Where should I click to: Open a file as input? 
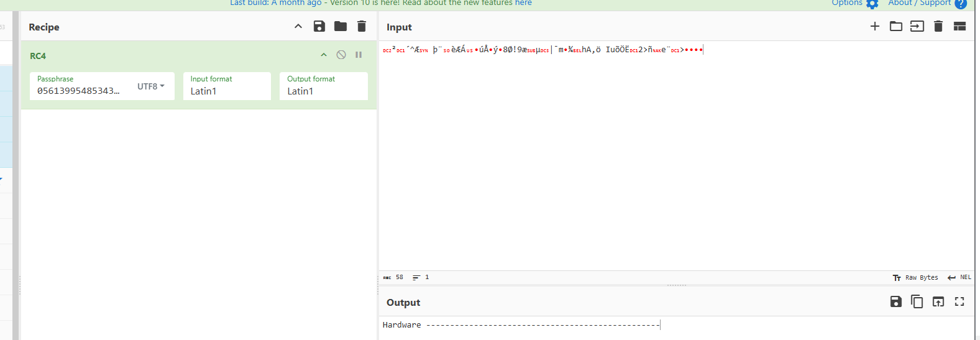point(917,26)
